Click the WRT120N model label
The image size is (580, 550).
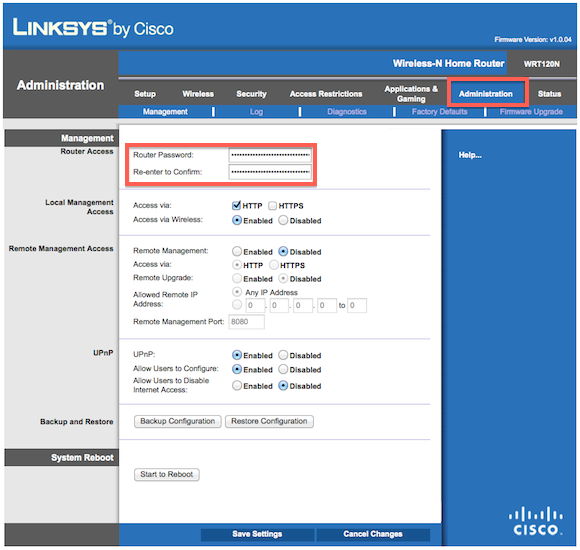pos(542,64)
